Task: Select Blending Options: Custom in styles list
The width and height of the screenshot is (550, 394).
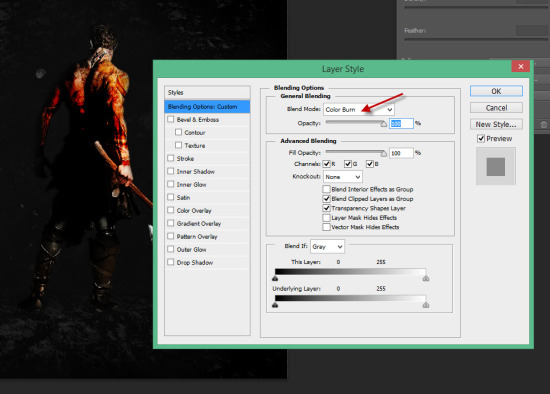Action: tap(207, 107)
